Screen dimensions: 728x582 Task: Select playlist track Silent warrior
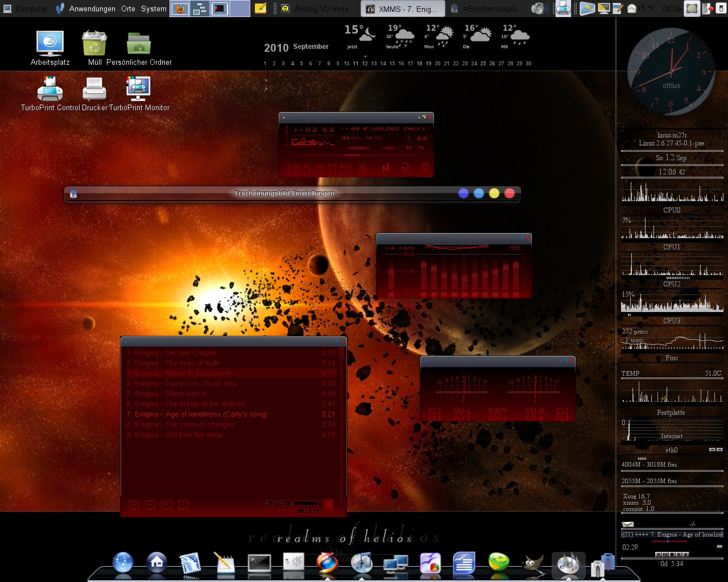pyautogui.click(x=230, y=394)
